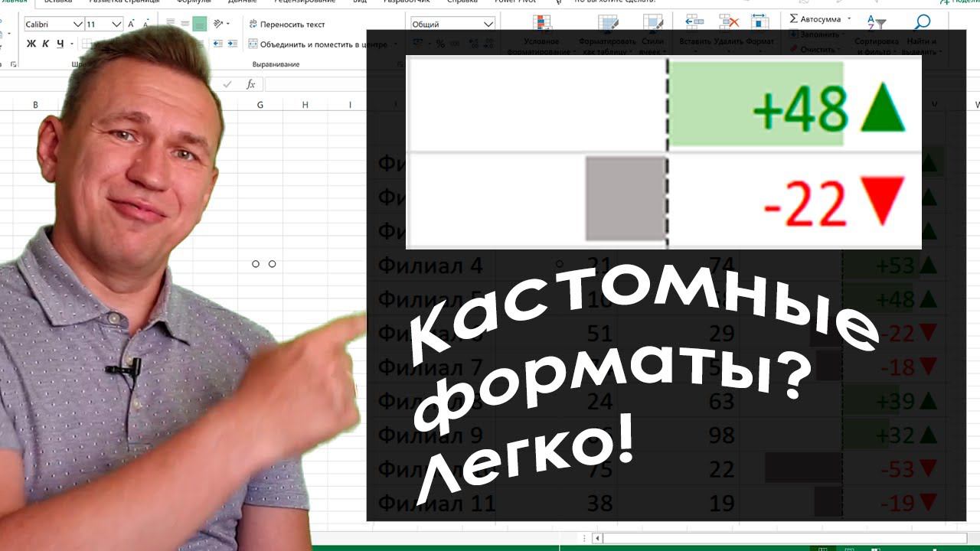This screenshot has height=551, width=980.
Task: Expand the Автосумма dropdown arrow
Action: pos(848,18)
